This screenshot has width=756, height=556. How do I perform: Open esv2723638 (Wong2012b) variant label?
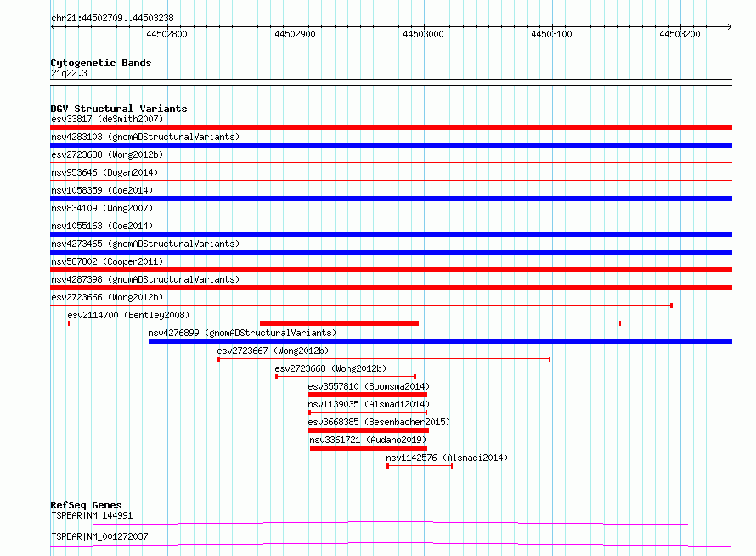pyautogui.click(x=107, y=154)
